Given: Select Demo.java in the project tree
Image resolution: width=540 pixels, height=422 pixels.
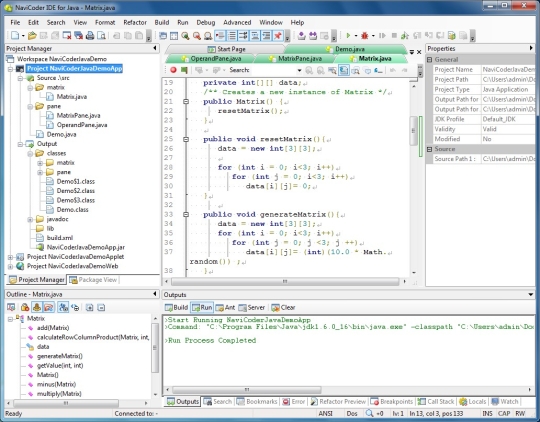Looking at the screenshot, I should tap(61, 134).
